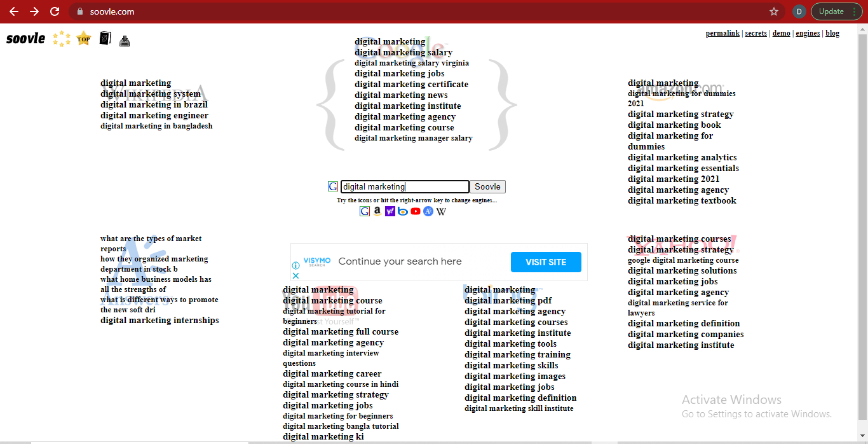Open the demo link

click(x=782, y=33)
